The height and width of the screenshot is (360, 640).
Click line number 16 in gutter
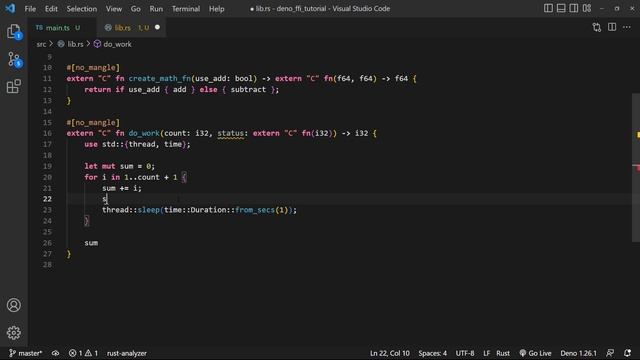click(47, 133)
